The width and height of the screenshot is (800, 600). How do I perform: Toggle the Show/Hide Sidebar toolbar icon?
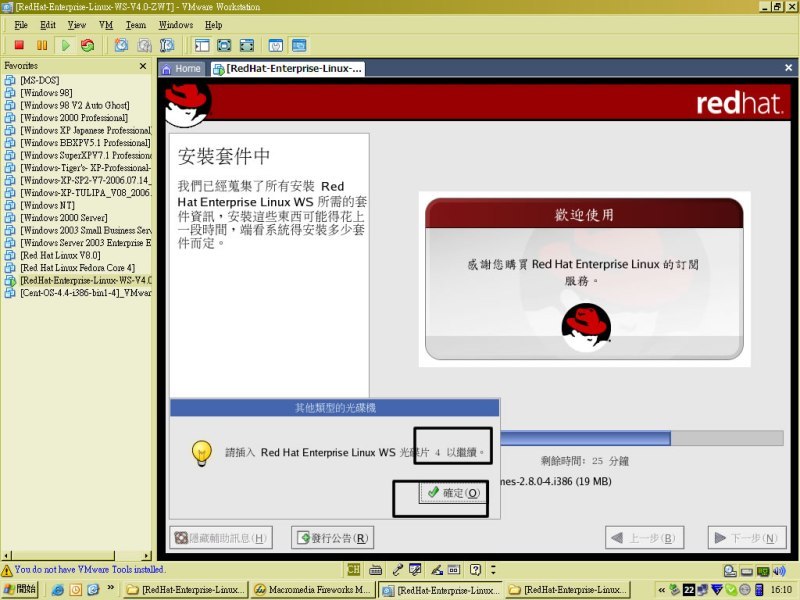202,45
